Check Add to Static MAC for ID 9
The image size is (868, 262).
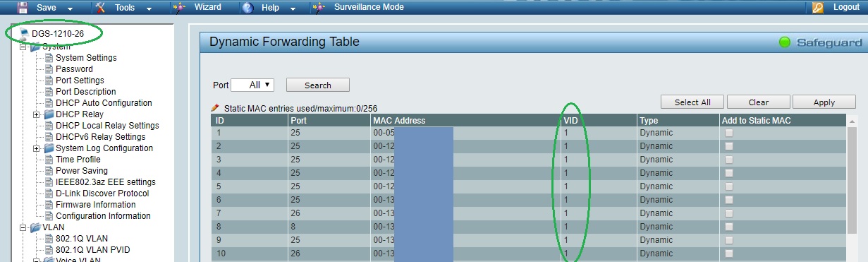point(729,240)
